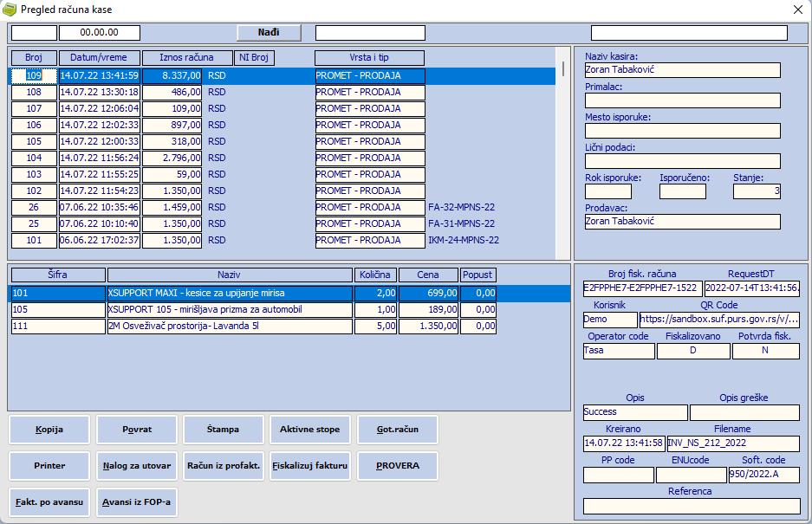Viewport: 812px width, 524px height.
Task: Click the Datum/vreme column header
Action: (99, 57)
